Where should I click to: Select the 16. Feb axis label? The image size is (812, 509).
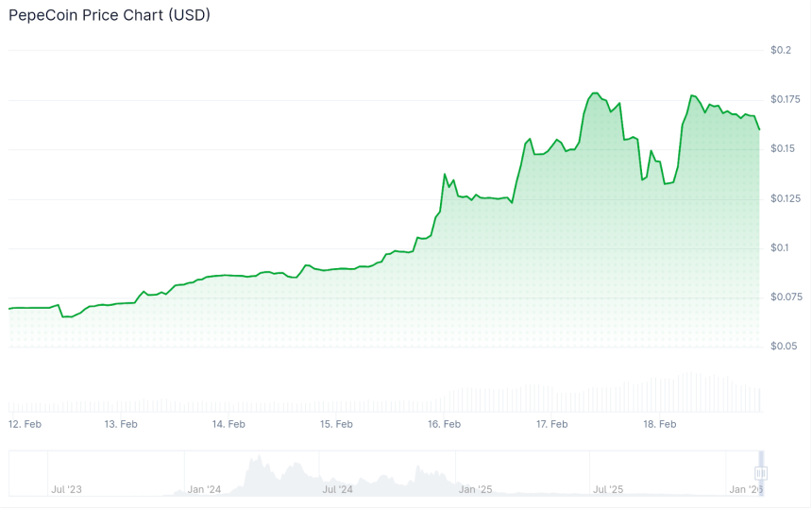coord(444,424)
